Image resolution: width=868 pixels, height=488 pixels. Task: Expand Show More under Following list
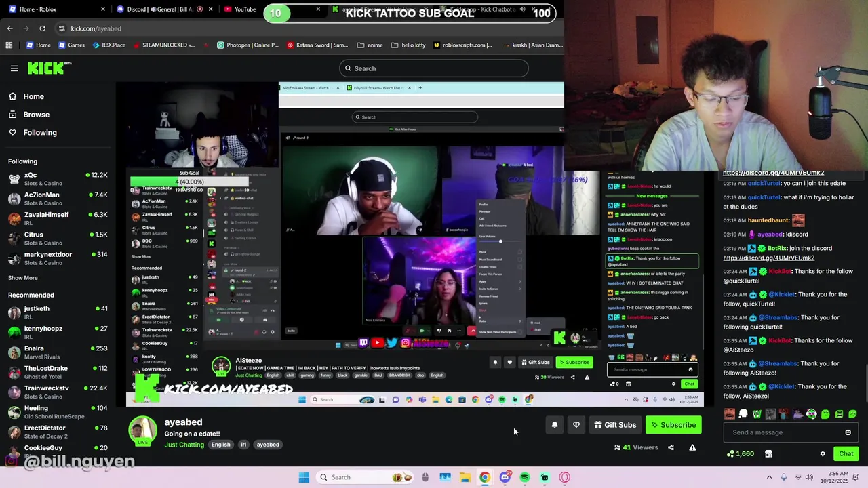point(23,278)
